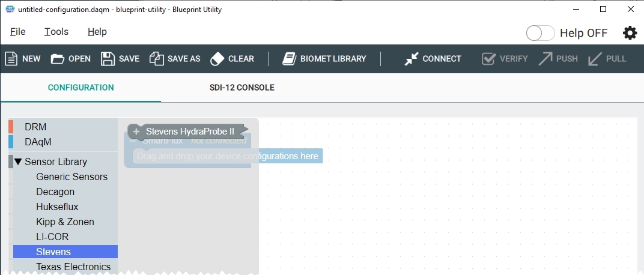
Task: Click the BIOMET LIBRARY button label
Action: point(333,59)
